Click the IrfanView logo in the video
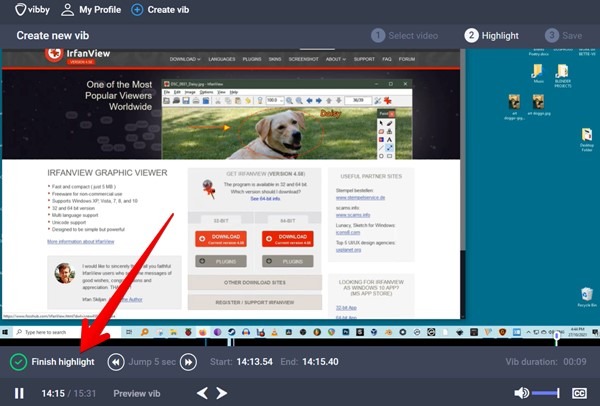This screenshot has height=406, width=600. [x=78, y=55]
